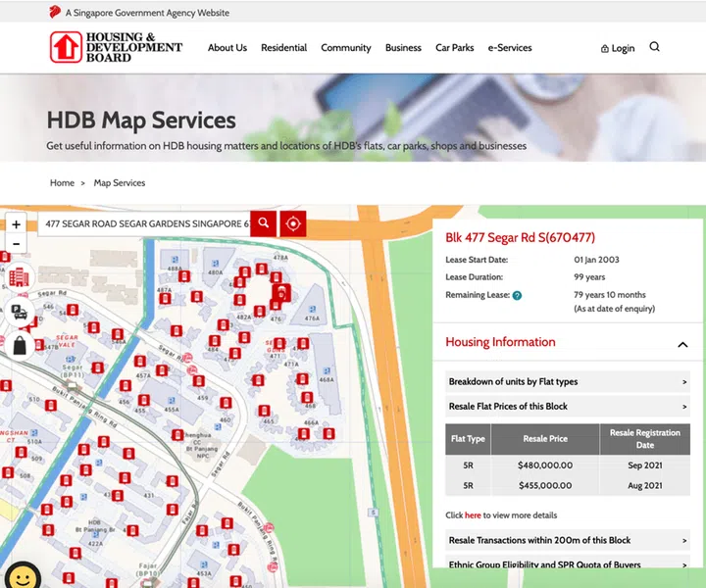The width and height of the screenshot is (706, 588).
Task: Expand Resale Transactions within 200m of this Block
Action: (568, 540)
